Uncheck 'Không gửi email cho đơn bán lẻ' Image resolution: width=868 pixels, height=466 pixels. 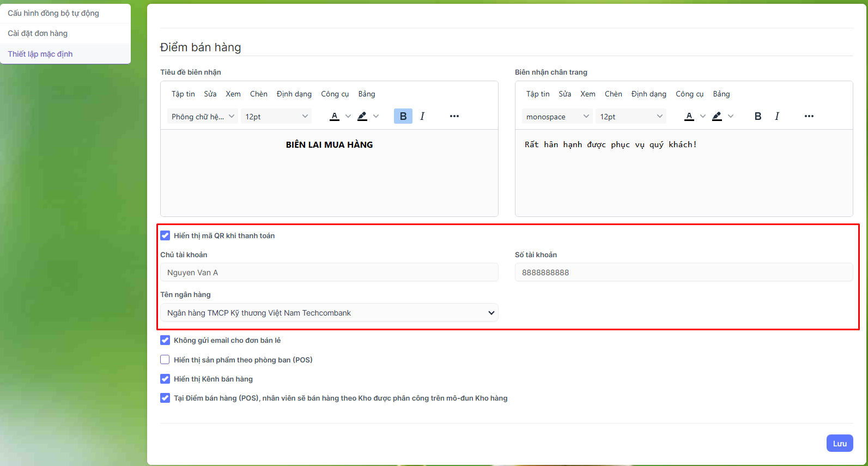point(165,340)
